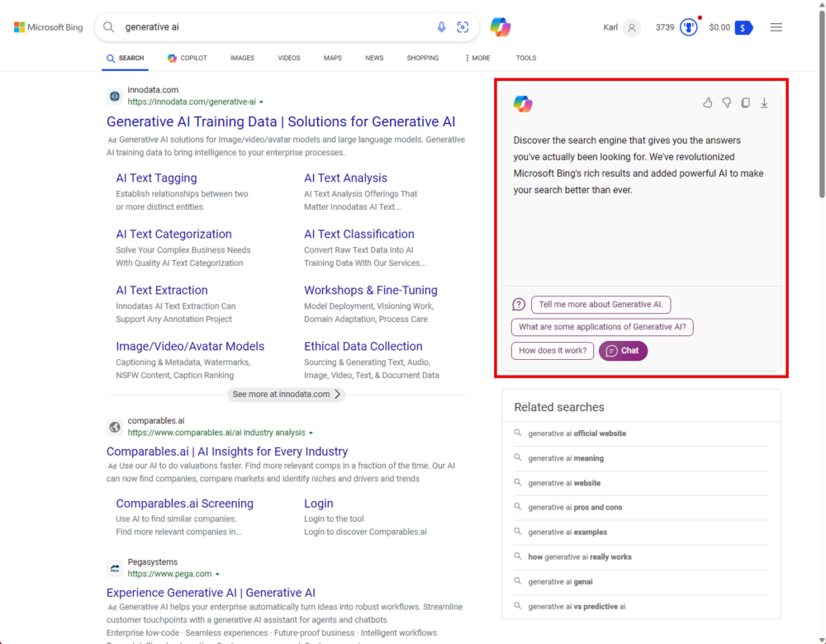Switch to the Maps tab

[332, 58]
